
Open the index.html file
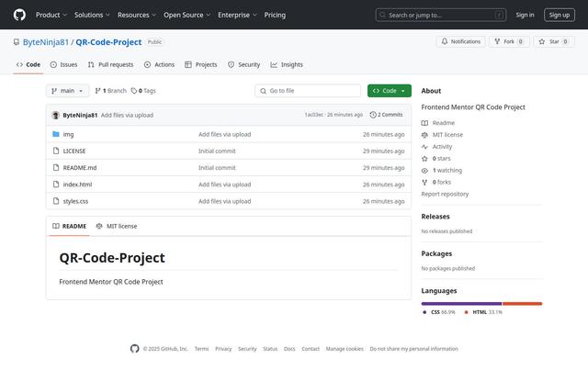pyautogui.click(x=77, y=185)
